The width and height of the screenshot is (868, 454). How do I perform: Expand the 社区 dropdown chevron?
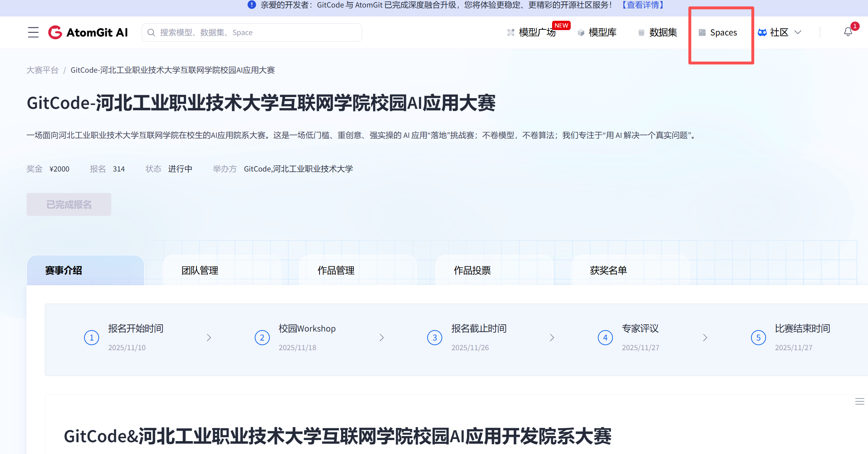click(798, 32)
